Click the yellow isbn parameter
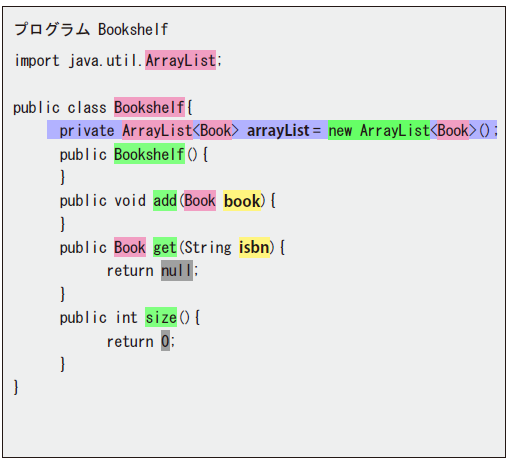509x460 pixels. 254,247
